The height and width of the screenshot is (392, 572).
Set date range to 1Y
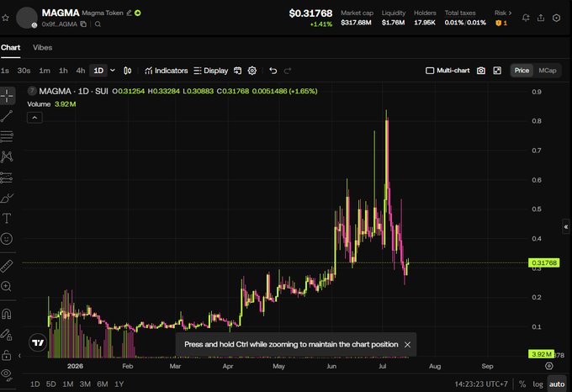tap(119, 384)
